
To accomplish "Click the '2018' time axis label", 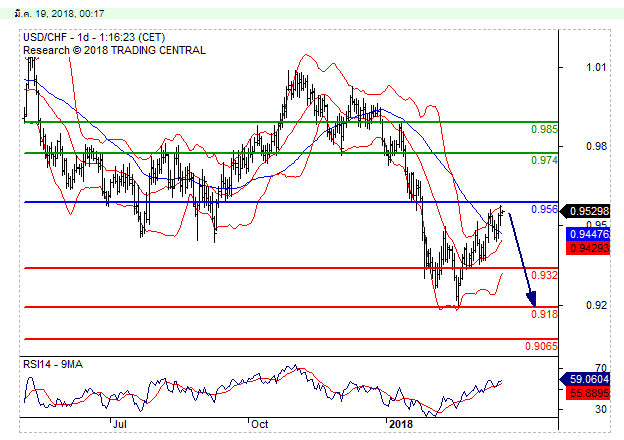I will [401, 424].
